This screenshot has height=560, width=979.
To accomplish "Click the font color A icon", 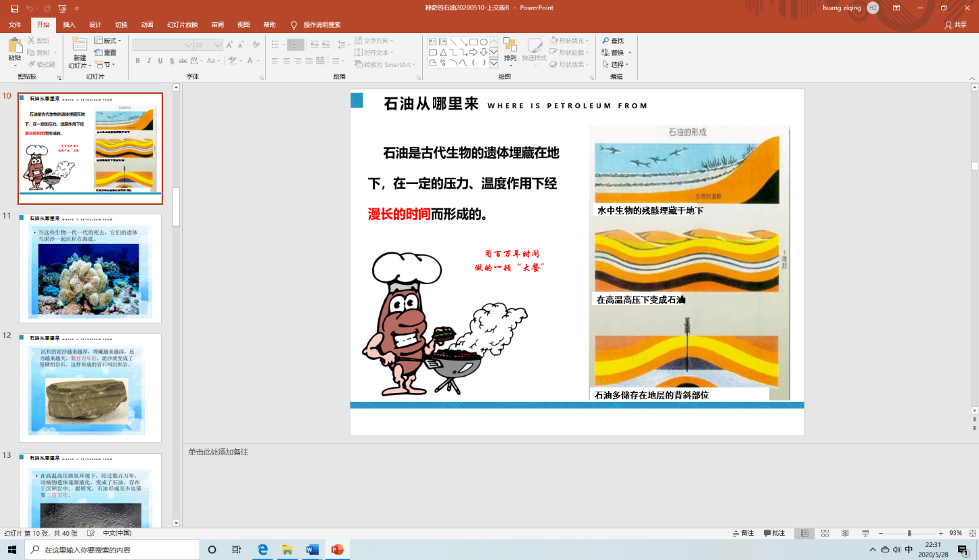I will (x=250, y=61).
